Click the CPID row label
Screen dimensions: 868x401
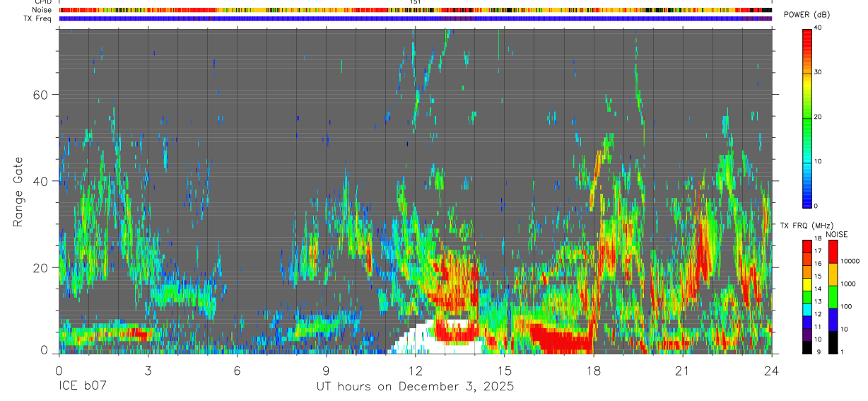[42, 2]
